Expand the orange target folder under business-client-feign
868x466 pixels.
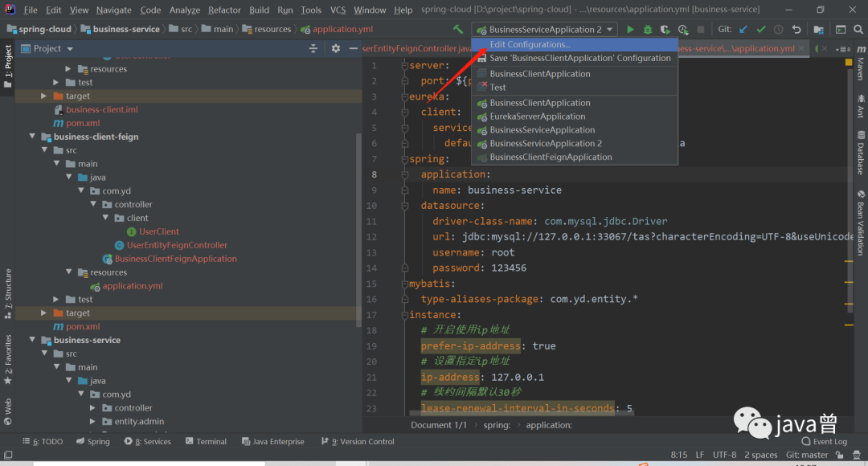43,313
